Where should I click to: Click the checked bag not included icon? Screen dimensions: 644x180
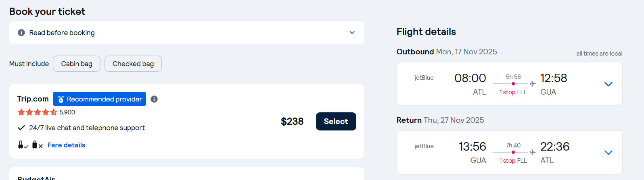pos(37,145)
